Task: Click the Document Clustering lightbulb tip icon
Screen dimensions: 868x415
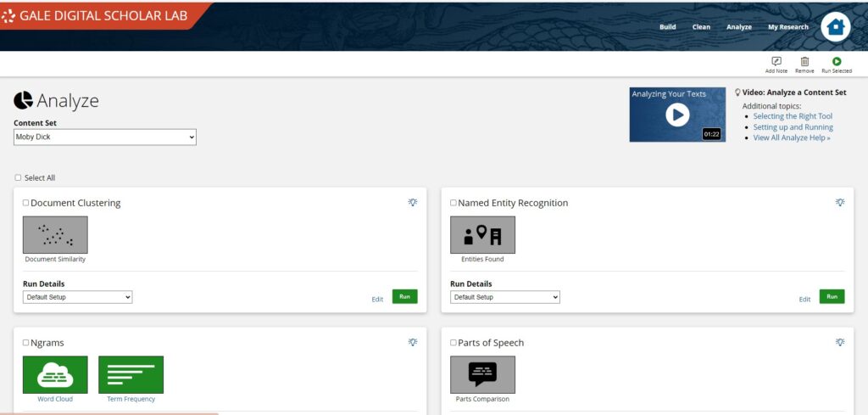Action: pyautogui.click(x=413, y=202)
